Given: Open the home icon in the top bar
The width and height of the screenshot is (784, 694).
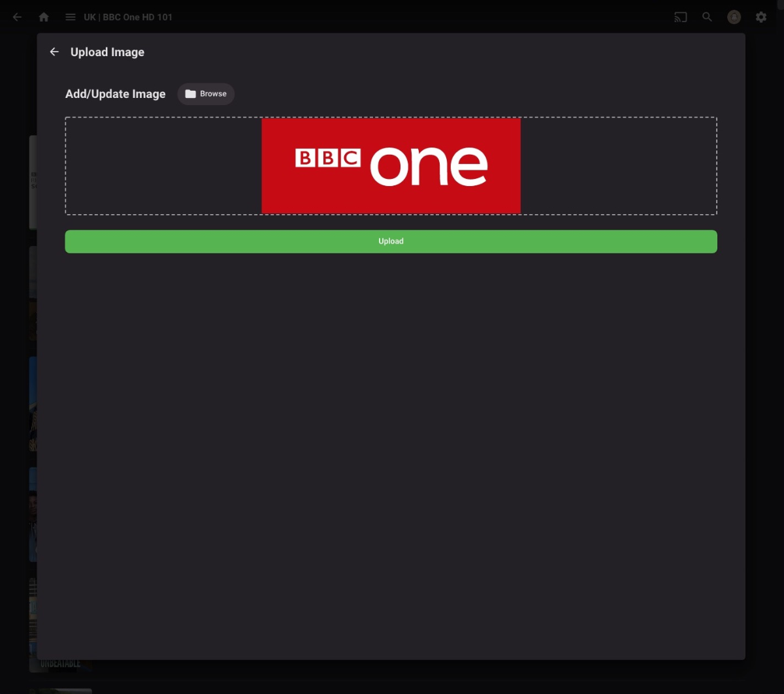Looking at the screenshot, I should [44, 17].
